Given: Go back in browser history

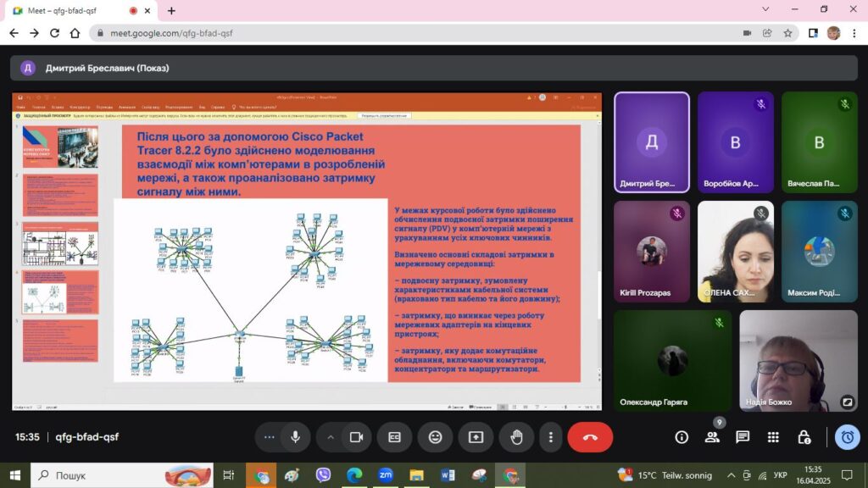Looking at the screenshot, I should click(14, 33).
